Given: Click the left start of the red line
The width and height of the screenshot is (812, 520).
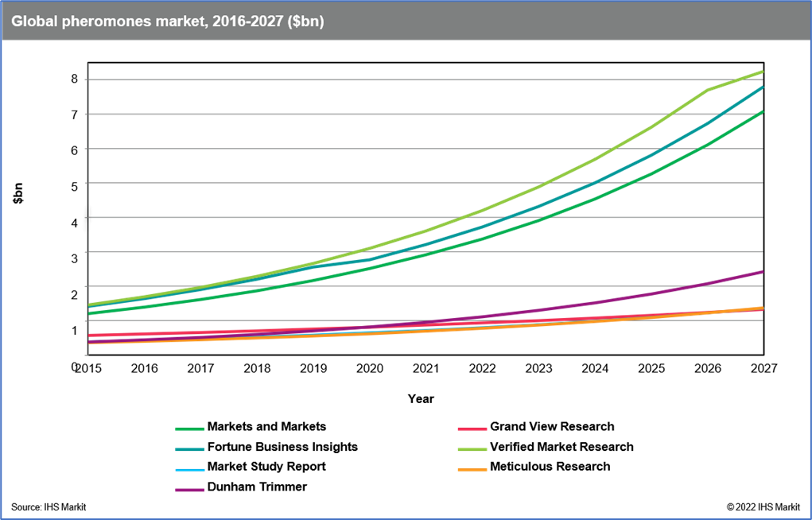Looking at the screenshot, I should pos(91,336).
